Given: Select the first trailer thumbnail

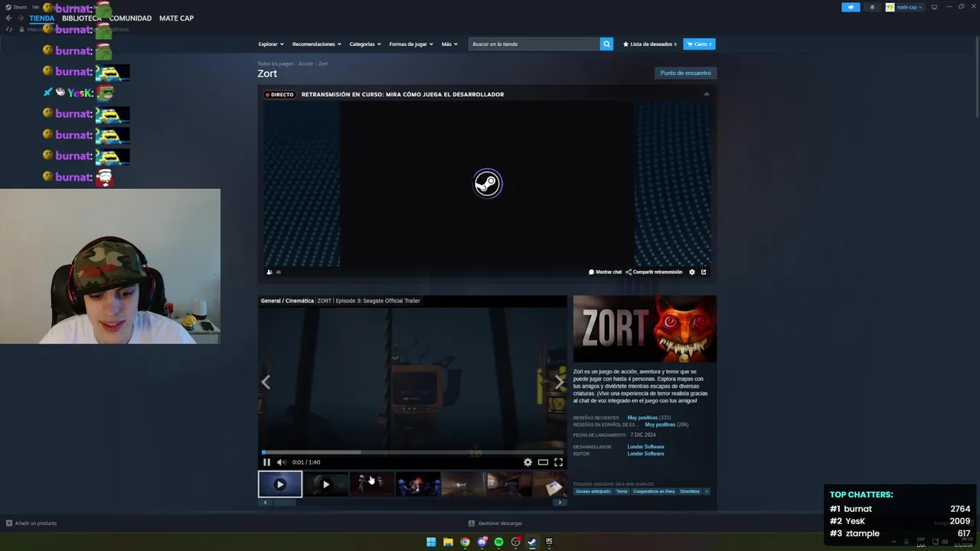Looking at the screenshot, I should point(280,484).
